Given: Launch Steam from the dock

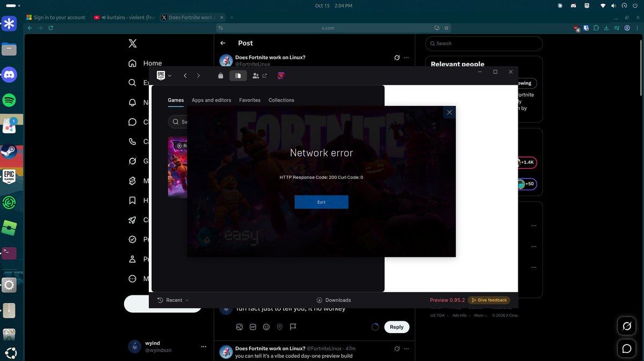Looking at the screenshot, I should [x=9, y=151].
